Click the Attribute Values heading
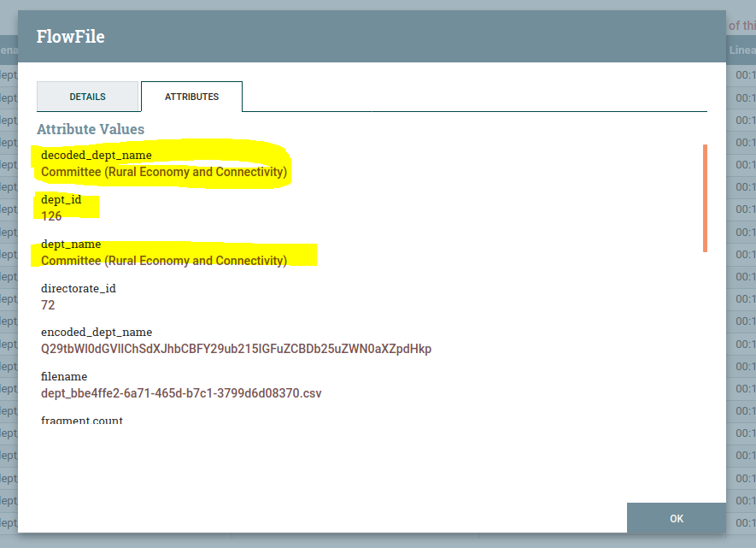The image size is (756, 548). pyautogui.click(x=91, y=130)
